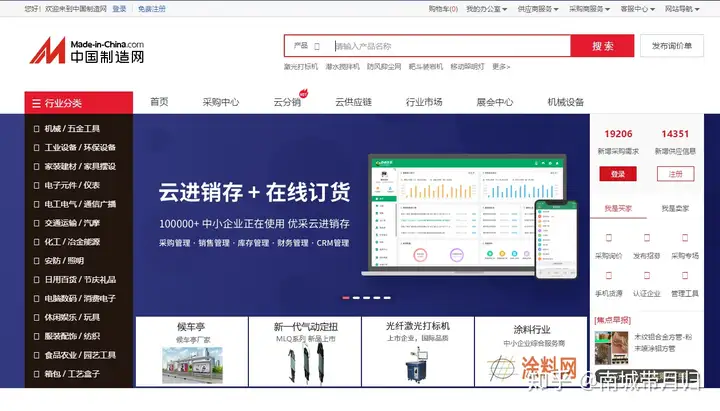Click the 移动照明灯 hot search link

[x=467, y=67]
